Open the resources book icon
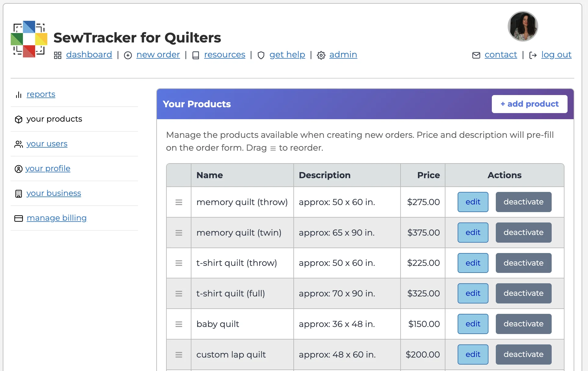This screenshot has width=588, height=371. pyautogui.click(x=196, y=55)
